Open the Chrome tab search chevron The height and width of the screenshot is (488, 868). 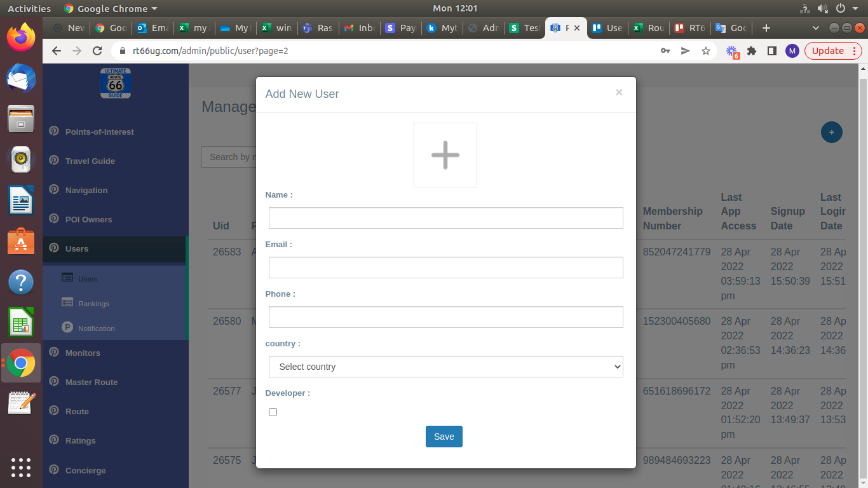(816, 28)
